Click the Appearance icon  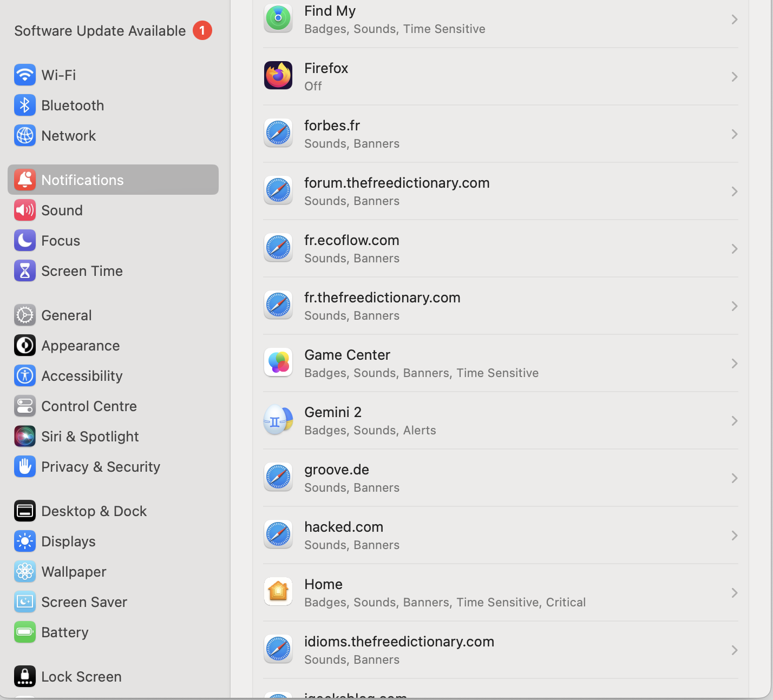[x=25, y=345]
